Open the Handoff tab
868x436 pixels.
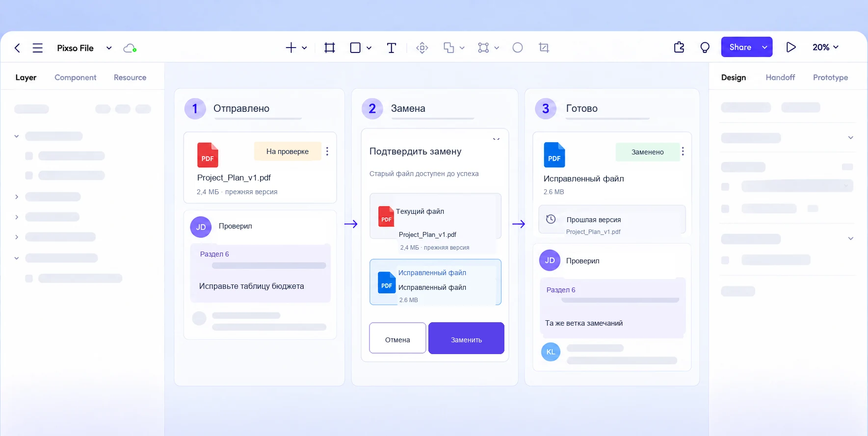[x=780, y=77]
